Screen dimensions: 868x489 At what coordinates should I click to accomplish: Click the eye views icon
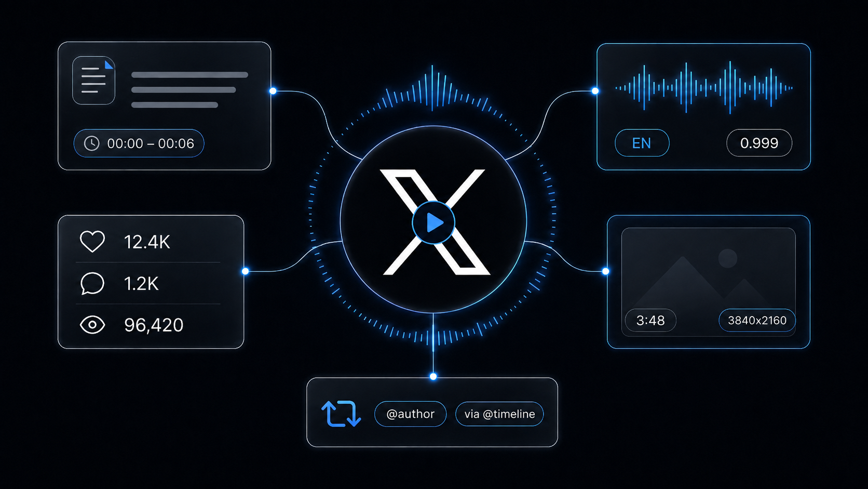coord(92,325)
